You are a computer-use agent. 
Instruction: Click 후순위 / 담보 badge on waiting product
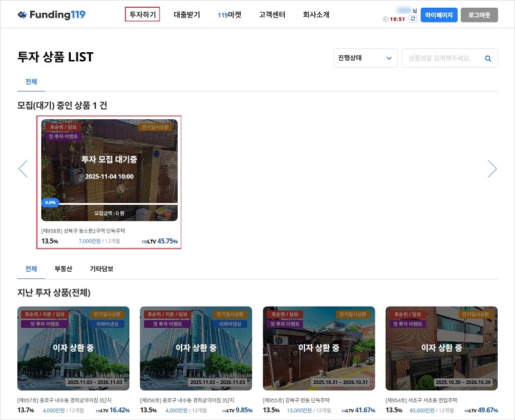(x=63, y=127)
